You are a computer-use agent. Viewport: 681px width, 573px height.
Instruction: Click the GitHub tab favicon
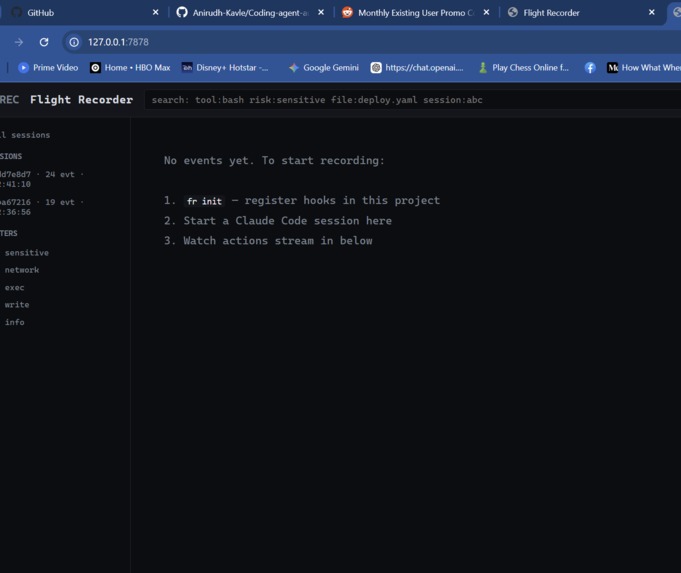[x=17, y=12]
